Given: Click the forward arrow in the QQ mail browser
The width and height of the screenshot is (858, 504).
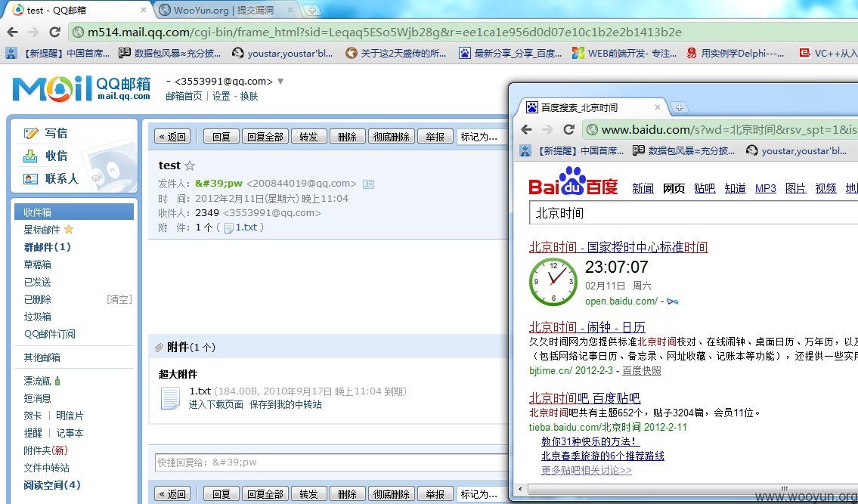Looking at the screenshot, I should (x=33, y=32).
